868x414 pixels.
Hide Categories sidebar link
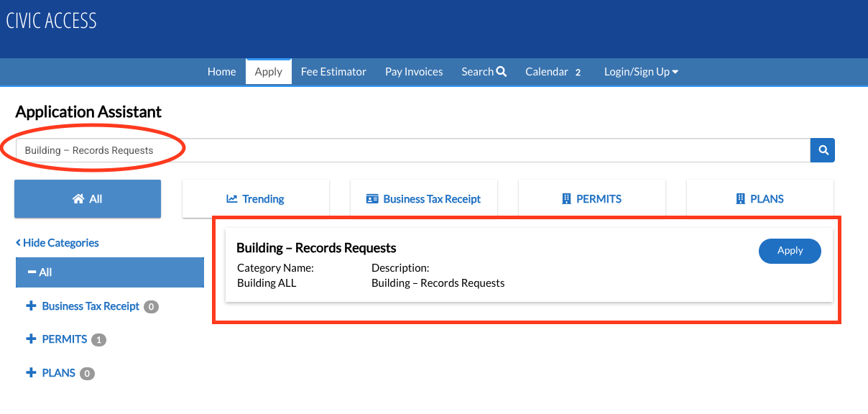pos(57,243)
